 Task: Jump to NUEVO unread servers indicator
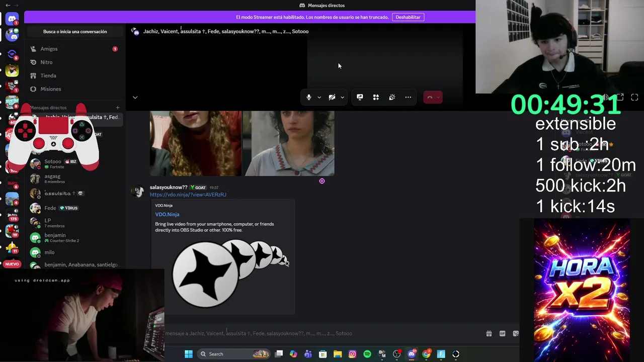pyautogui.click(x=12, y=264)
